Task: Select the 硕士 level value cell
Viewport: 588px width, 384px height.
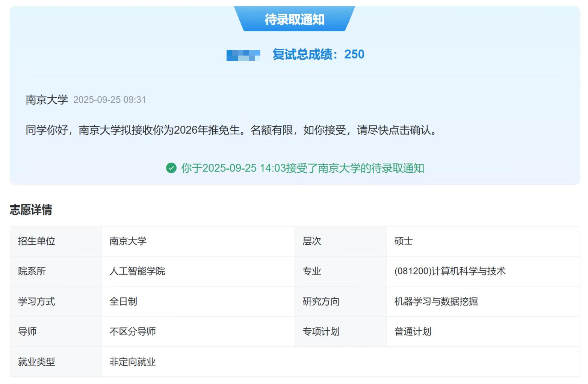Action: (x=403, y=241)
